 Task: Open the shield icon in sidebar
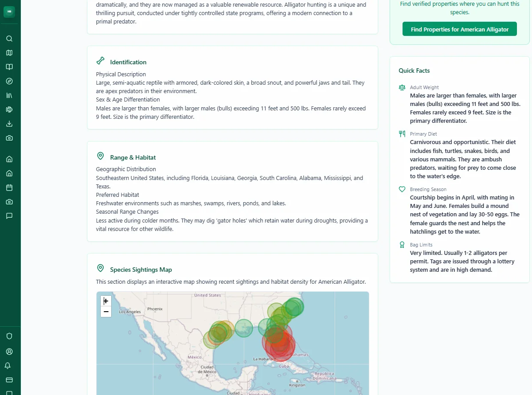[9, 336]
